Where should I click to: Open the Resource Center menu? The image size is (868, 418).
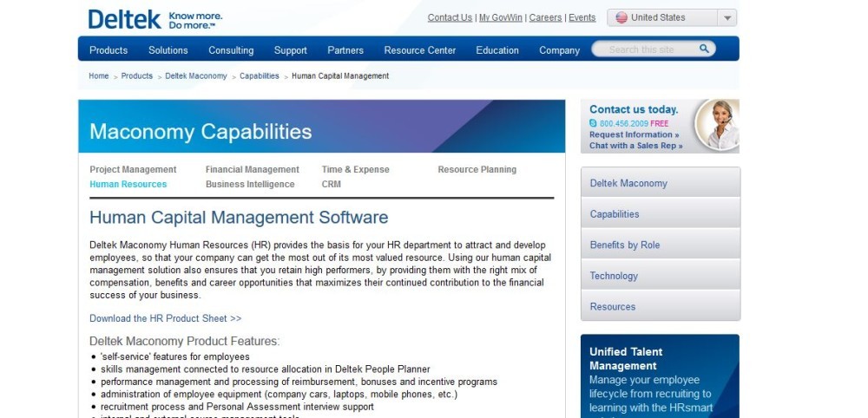click(419, 50)
